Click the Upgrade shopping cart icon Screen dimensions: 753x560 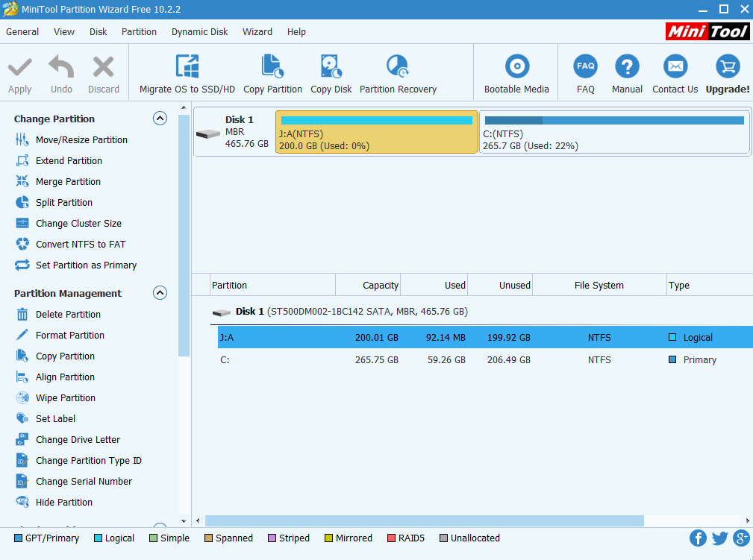[728, 66]
